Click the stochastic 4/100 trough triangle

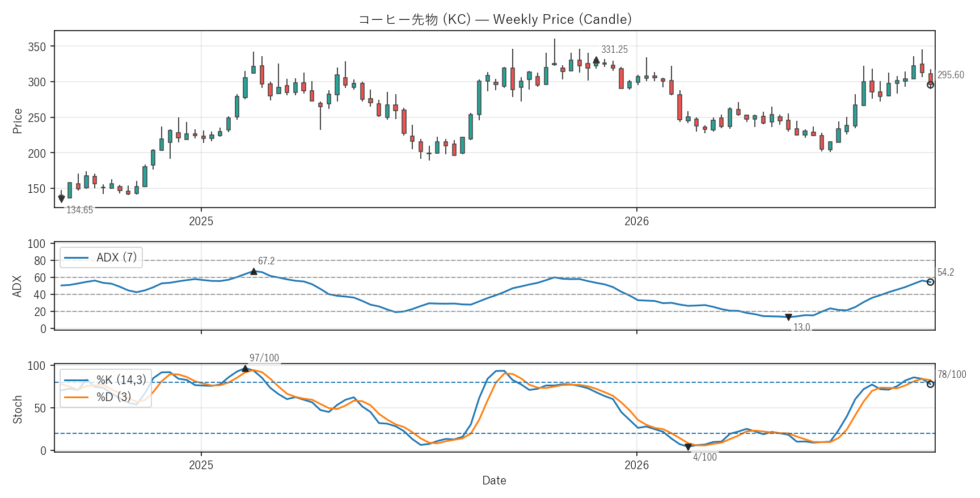point(688,447)
